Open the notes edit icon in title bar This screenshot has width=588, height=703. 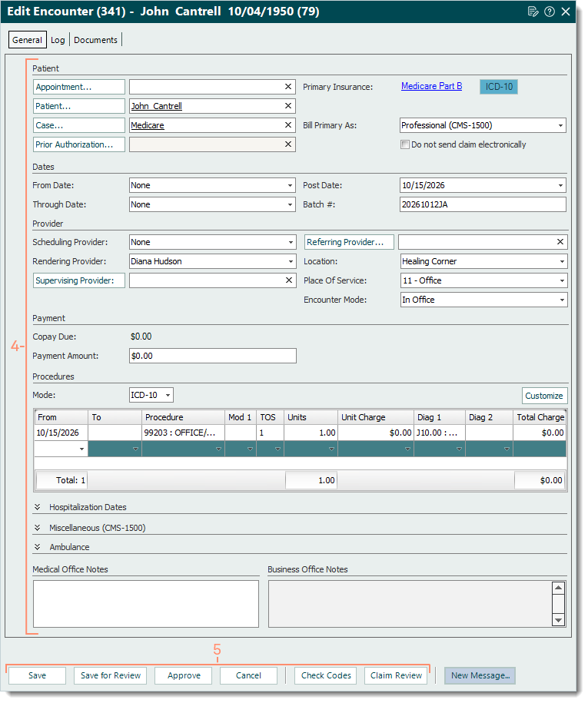533,12
